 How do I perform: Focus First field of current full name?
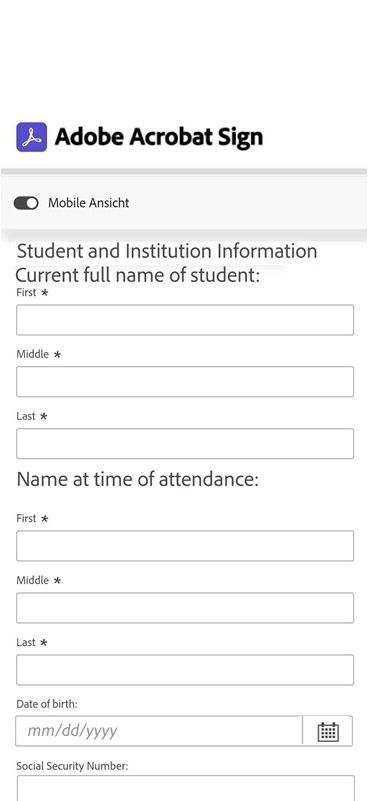[x=185, y=320]
